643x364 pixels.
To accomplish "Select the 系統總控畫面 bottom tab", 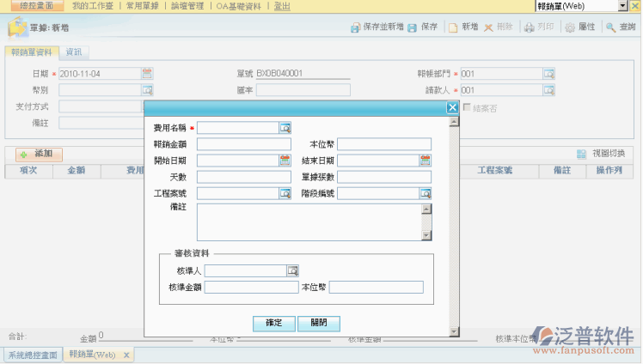I will coord(33,355).
